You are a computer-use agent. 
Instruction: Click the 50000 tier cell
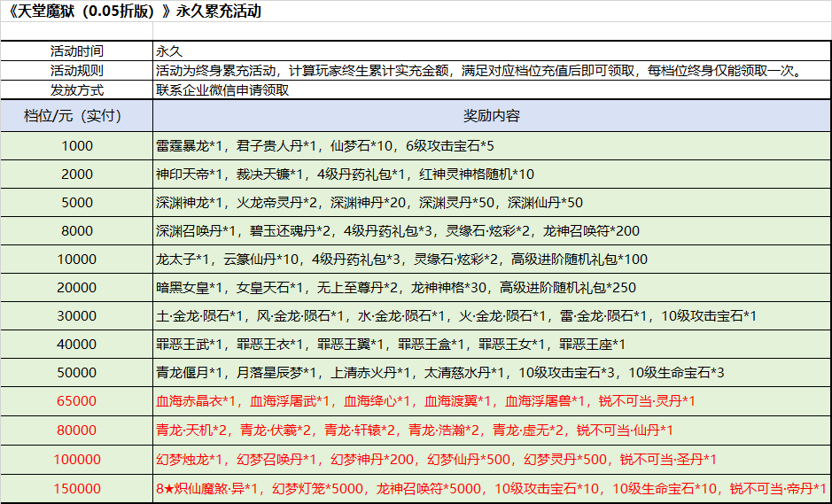[x=76, y=373]
